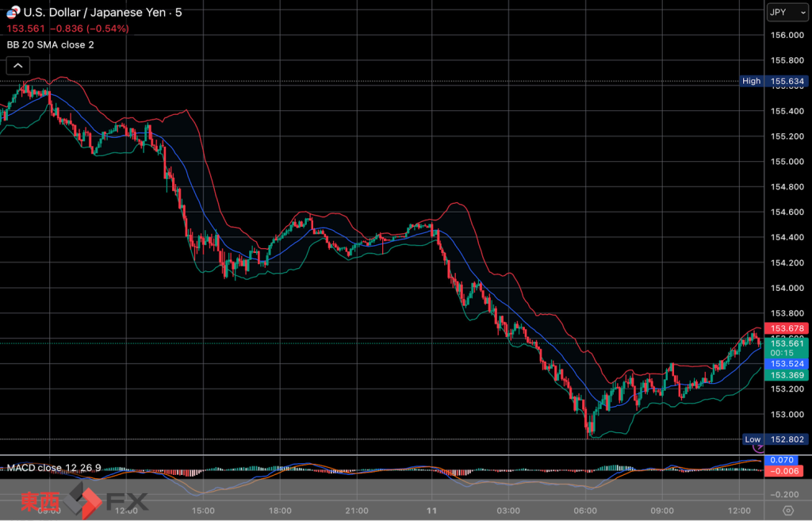Image resolution: width=812 pixels, height=521 pixels.
Task: Open the 5-minute interval next to symbol name
Action: tap(178, 13)
